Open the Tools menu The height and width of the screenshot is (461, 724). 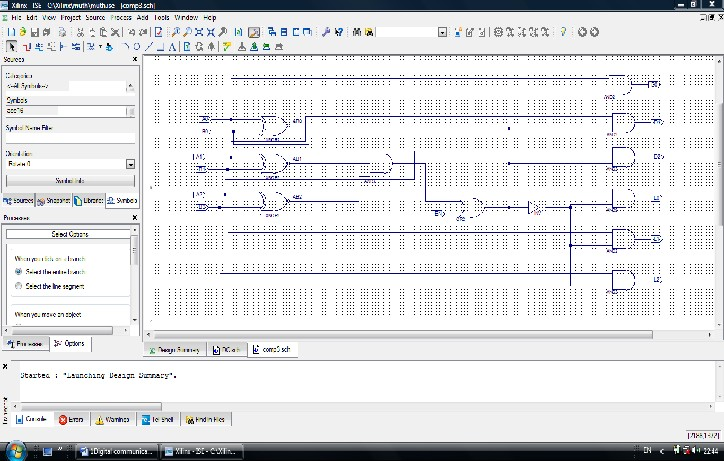[162, 18]
